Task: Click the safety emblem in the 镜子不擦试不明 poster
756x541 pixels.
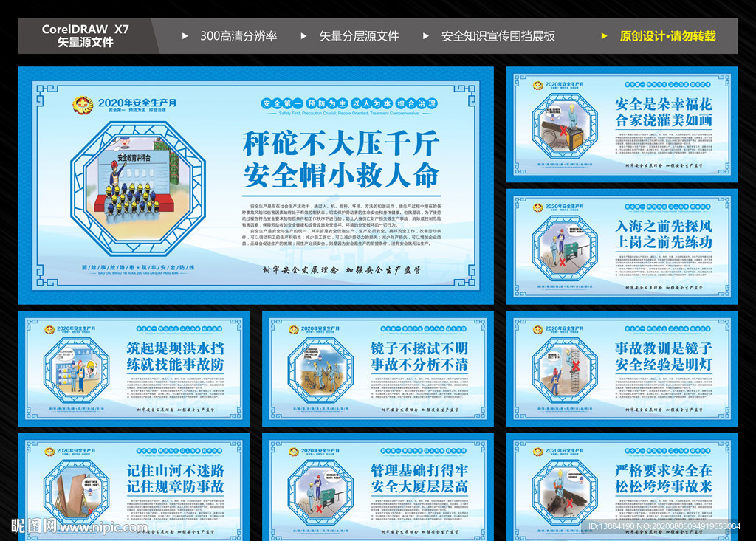Action: pyautogui.click(x=294, y=330)
